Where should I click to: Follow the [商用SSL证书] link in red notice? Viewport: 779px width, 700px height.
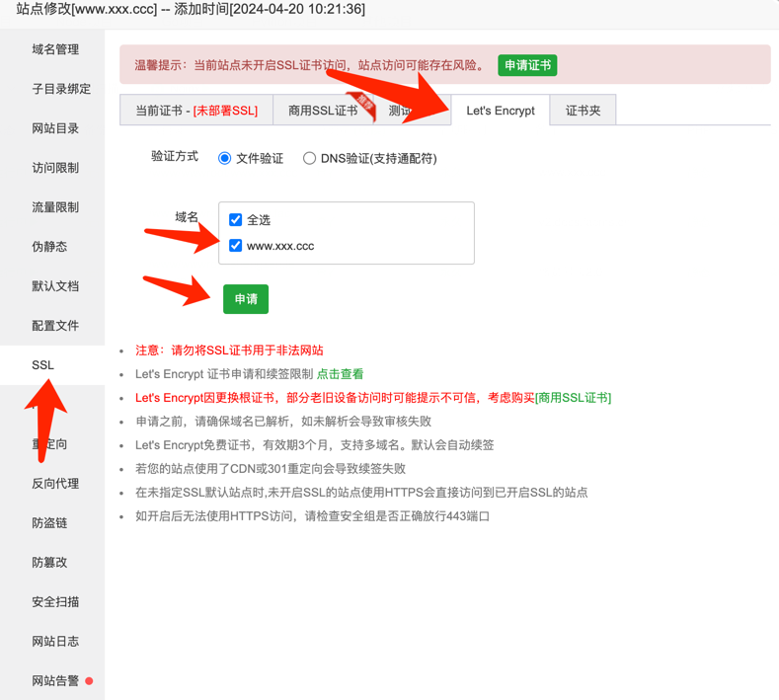573,398
